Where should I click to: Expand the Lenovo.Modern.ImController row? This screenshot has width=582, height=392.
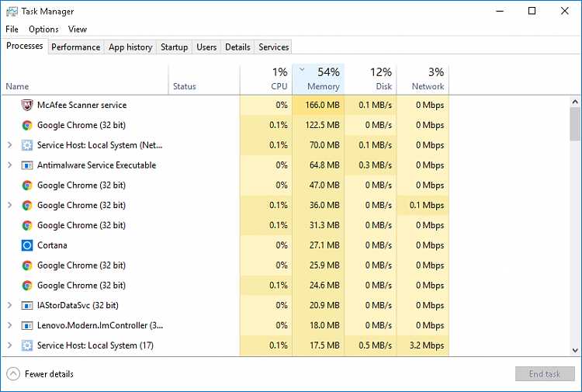[10, 325]
